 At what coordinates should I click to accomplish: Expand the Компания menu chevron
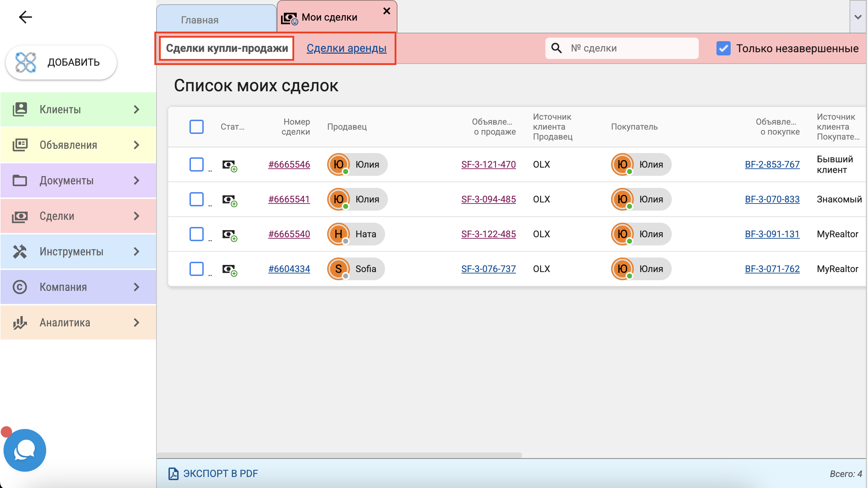[136, 287]
